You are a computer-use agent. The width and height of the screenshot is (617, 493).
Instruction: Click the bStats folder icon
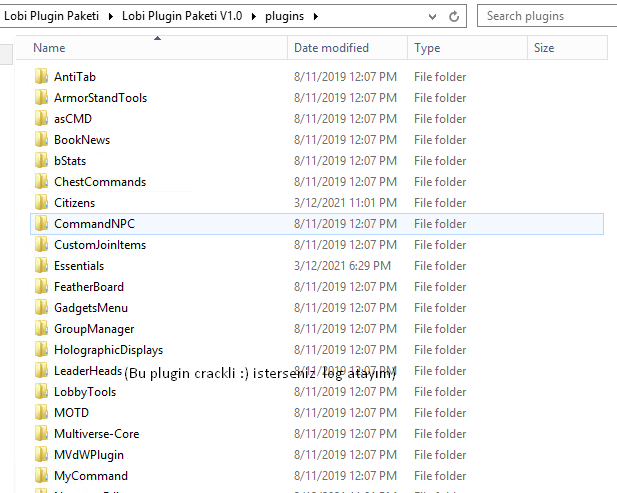(41, 160)
